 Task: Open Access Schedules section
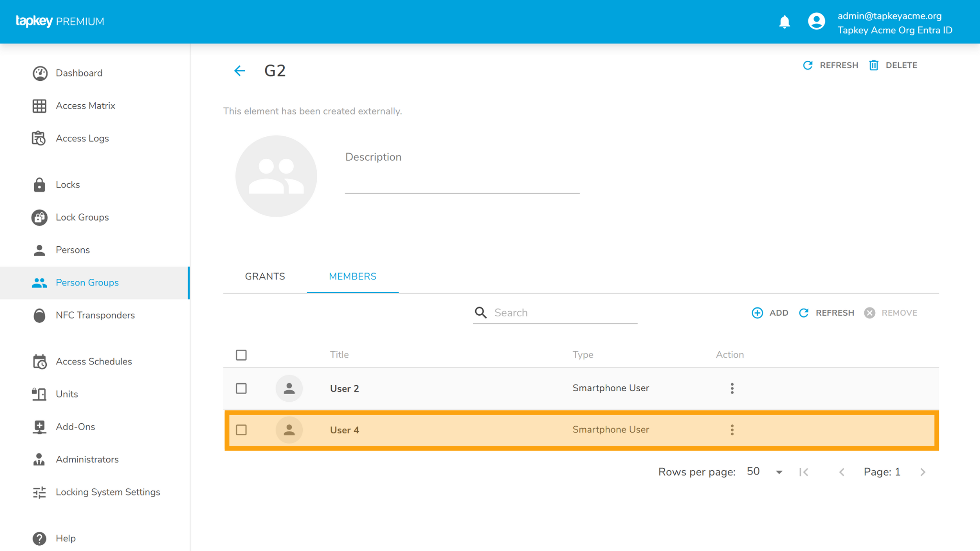pyautogui.click(x=93, y=362)
